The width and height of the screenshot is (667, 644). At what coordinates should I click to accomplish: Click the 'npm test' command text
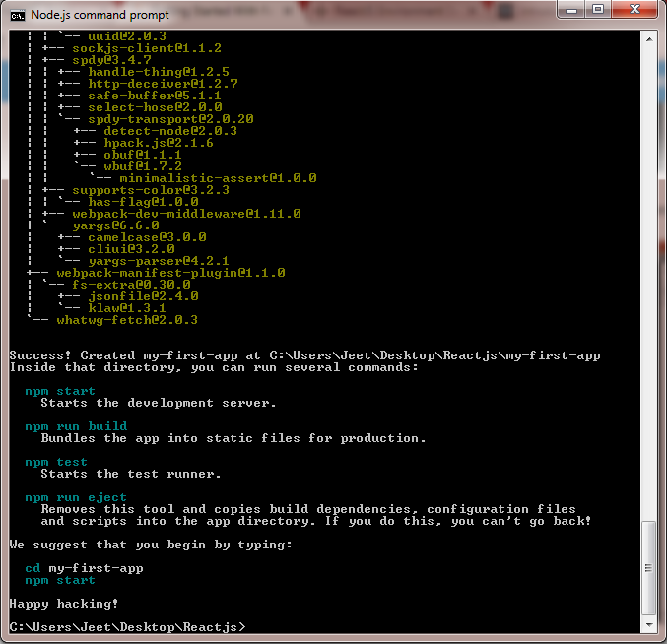pos(56,462)
